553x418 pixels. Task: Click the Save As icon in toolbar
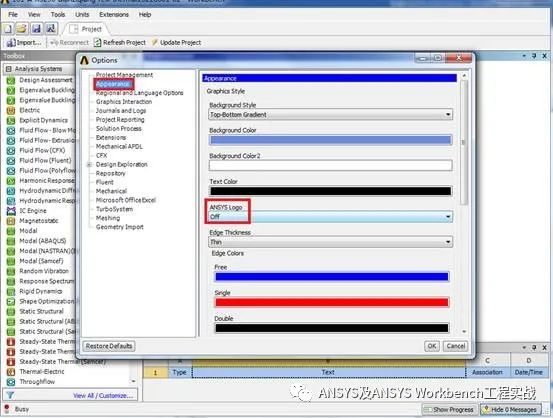tap(51, 29)
